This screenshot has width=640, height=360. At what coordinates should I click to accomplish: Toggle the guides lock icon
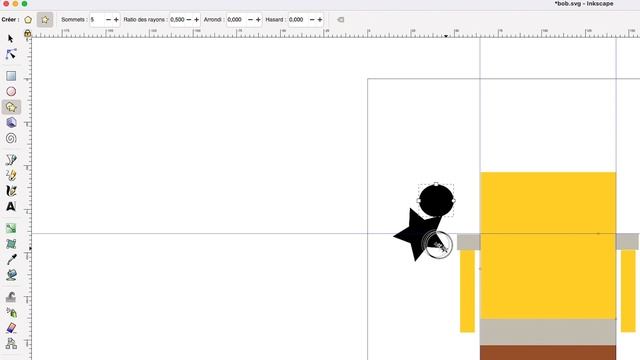(x=27, y=33)
